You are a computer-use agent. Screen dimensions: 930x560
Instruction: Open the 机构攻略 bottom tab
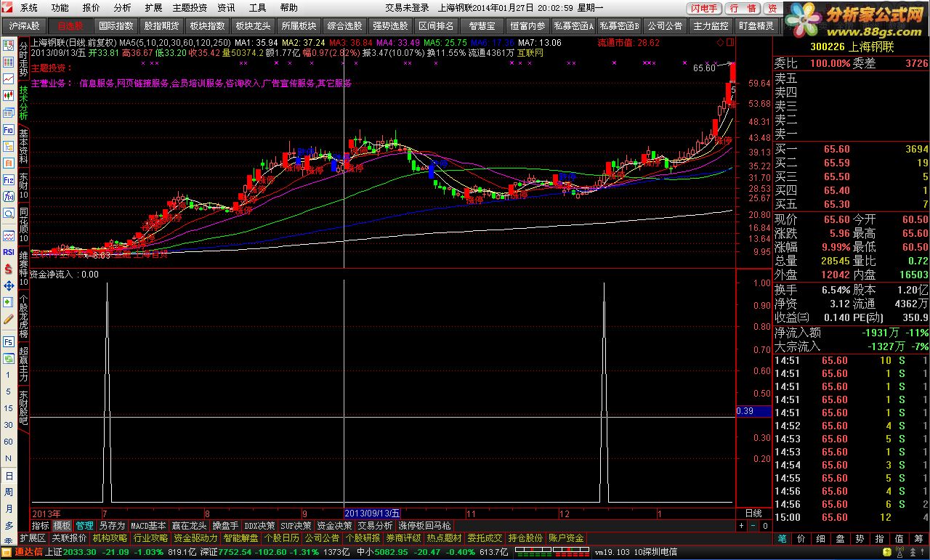click(110, 538)
